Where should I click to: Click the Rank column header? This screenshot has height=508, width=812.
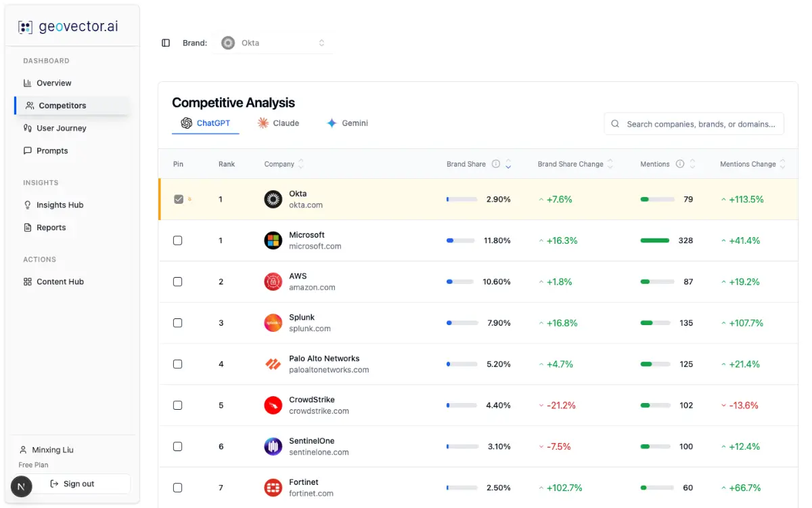[227, 164]
